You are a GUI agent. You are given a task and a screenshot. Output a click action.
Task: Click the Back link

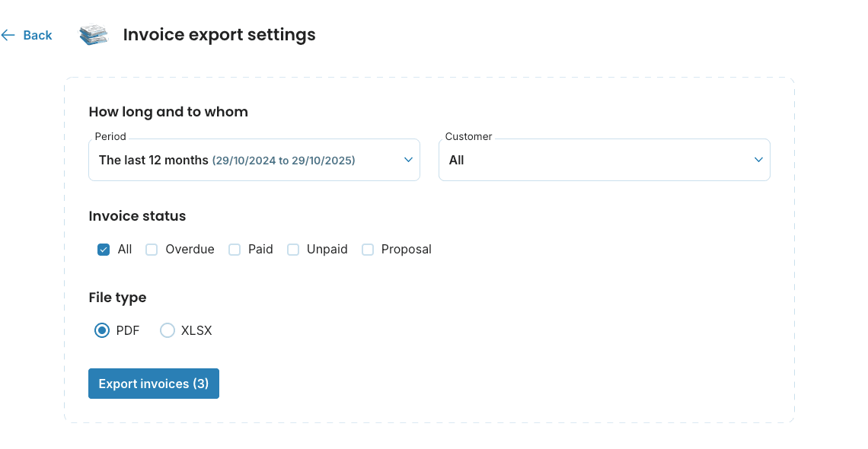tap(37, 35)
